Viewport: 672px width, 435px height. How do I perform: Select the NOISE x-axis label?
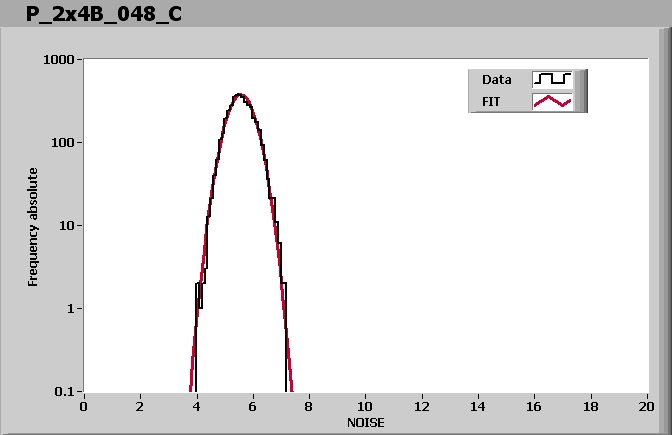tap(365, 422)
